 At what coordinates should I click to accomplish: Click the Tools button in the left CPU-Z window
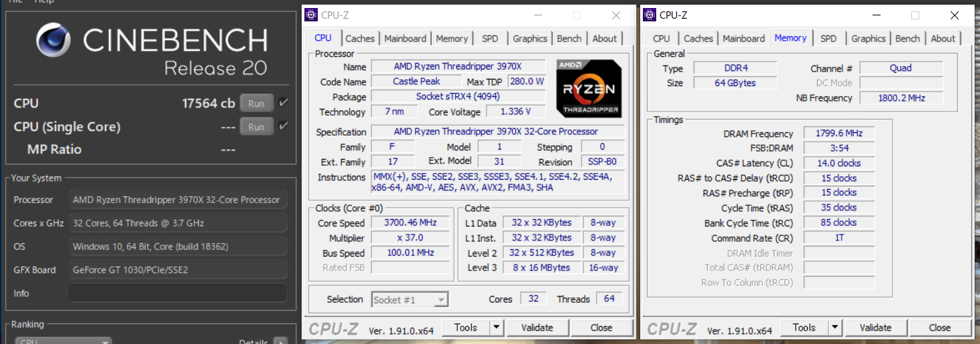pyautogui.click(x=465, y=327)
